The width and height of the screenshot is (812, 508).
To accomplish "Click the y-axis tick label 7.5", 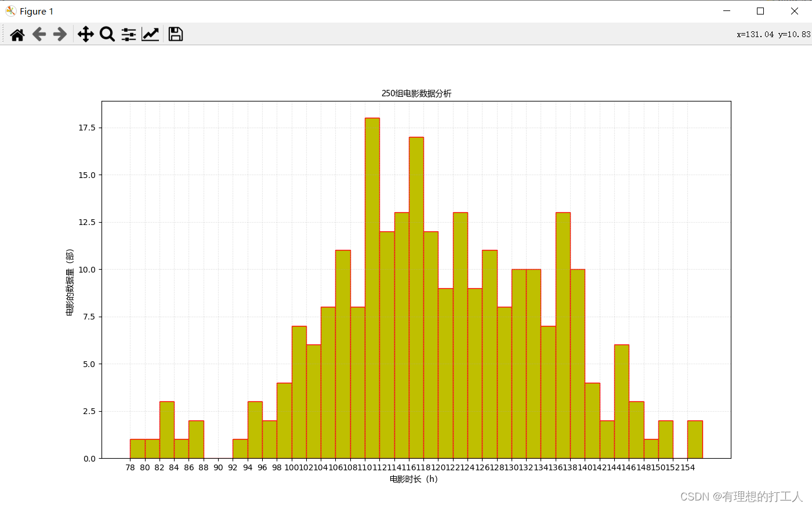I will pyautogui.click(x=89, y=317).
